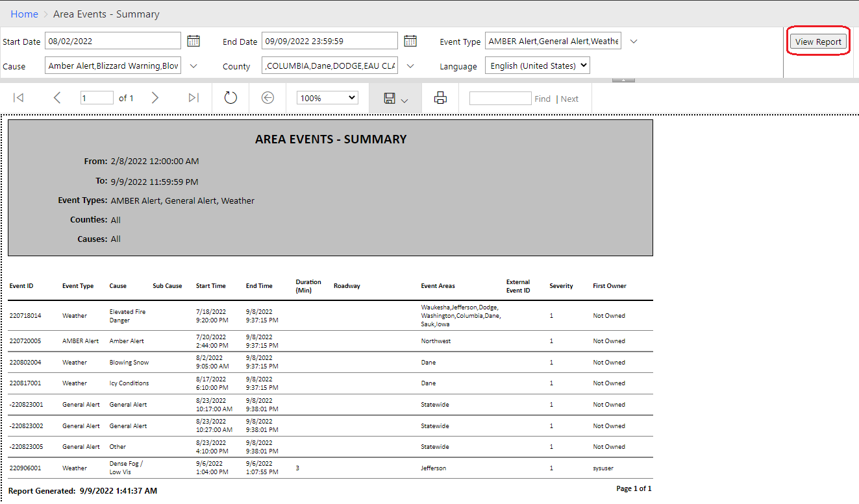
Task: Select event ID 220802004
Action: [x=25, y=363]
